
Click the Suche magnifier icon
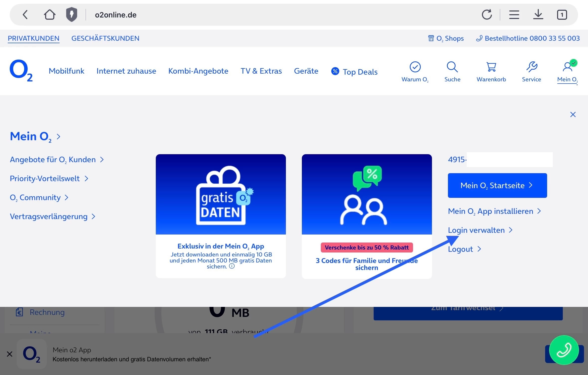452,67
